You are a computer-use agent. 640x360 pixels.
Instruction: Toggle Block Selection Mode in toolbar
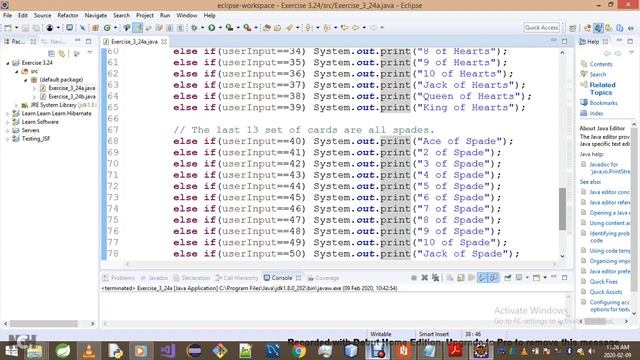click(x=169, y=28)
